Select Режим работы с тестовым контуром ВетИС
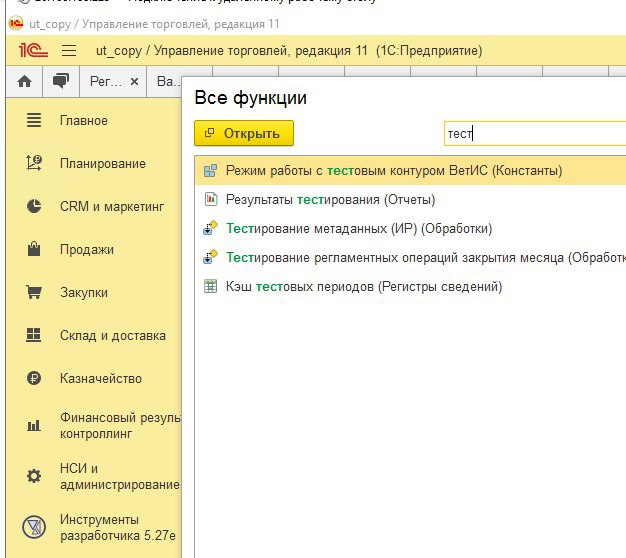Screen dimensions: 626x558 tap(410, 170)
